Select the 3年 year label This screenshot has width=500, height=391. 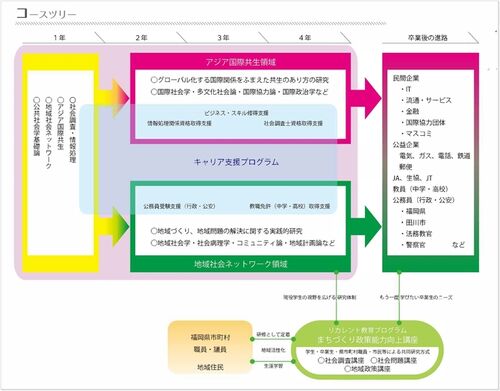223,38
